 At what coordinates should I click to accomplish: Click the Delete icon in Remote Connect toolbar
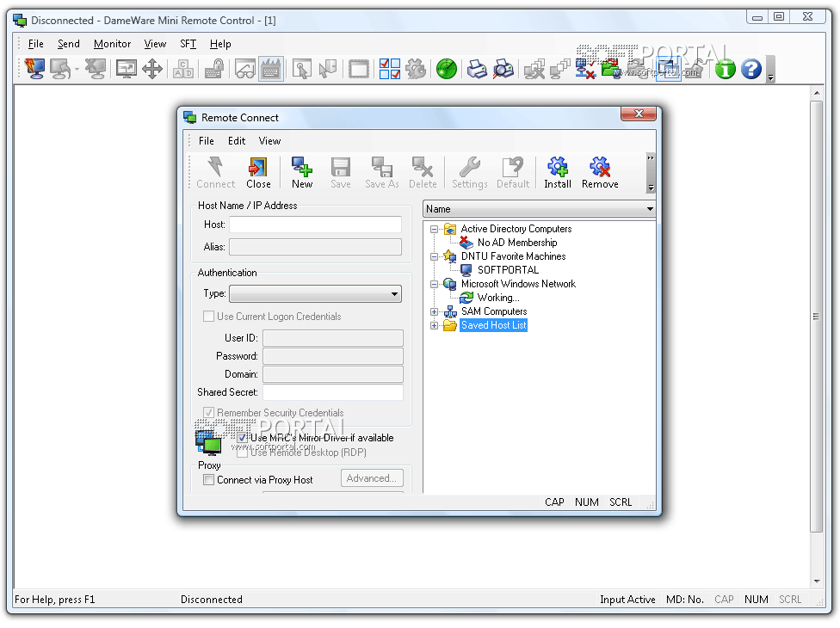pos(423,172)
